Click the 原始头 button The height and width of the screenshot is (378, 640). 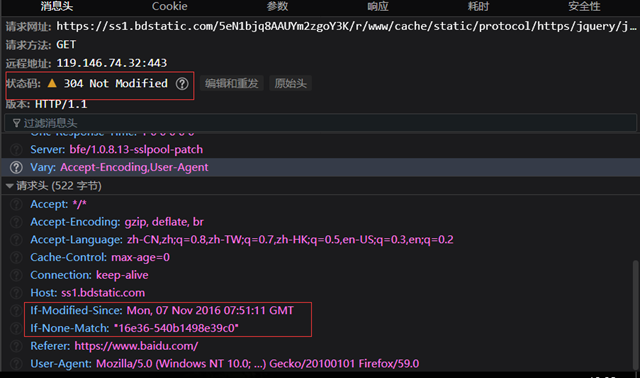tap(290, 83)
